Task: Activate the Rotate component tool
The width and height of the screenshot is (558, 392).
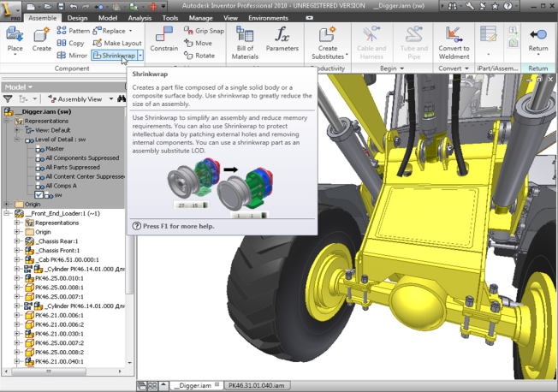Action: click(x=199, y=56)
